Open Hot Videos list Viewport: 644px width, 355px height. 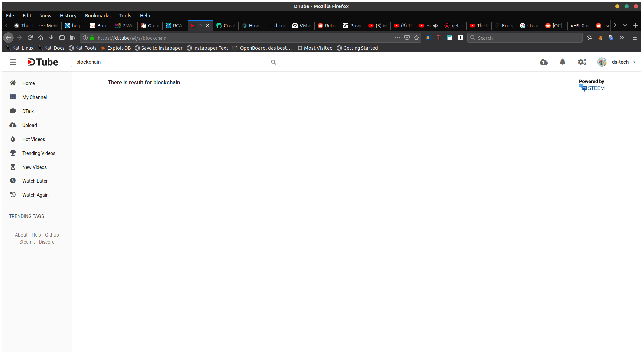pyautogui.click(x=34, y=139)
